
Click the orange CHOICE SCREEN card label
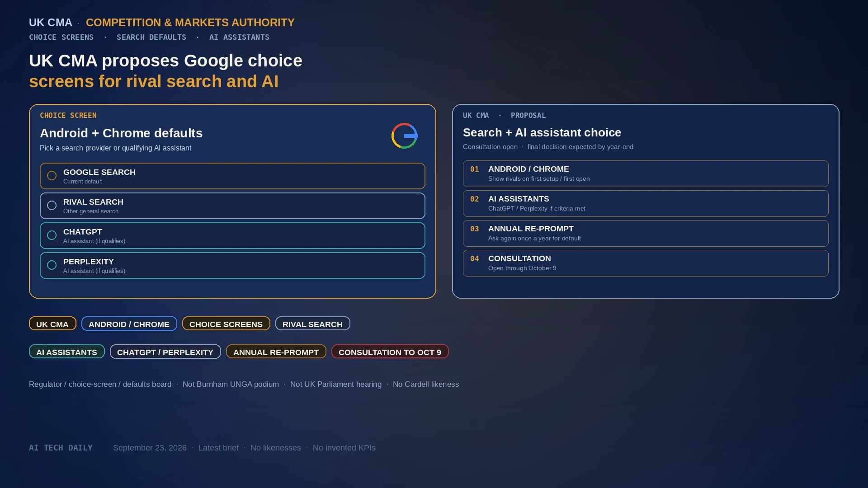pos(68,115)
